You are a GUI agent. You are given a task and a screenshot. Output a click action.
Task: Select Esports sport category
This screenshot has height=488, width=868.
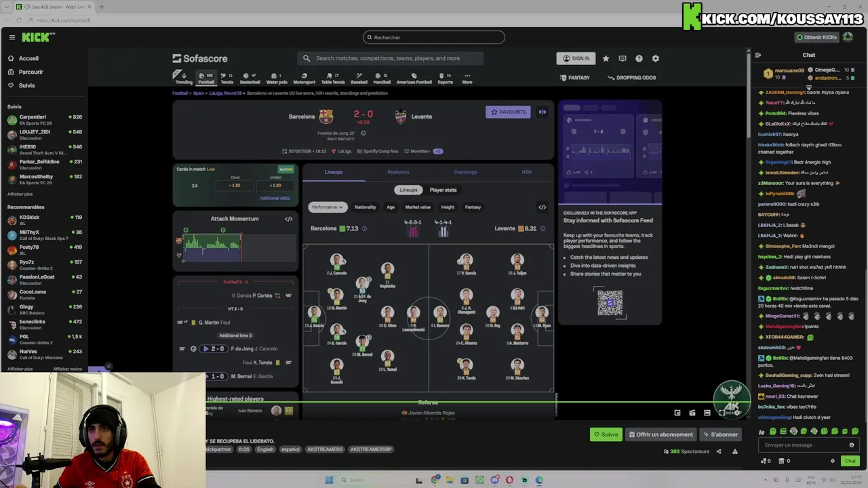(x=446, y=78)
